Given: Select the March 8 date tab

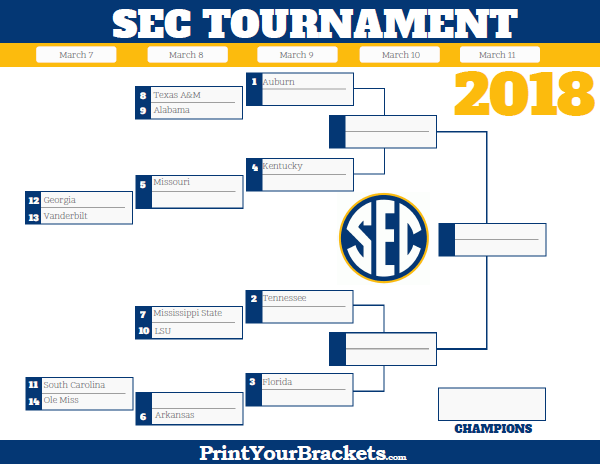Looking at the screenshot, I should coord(186,55).
